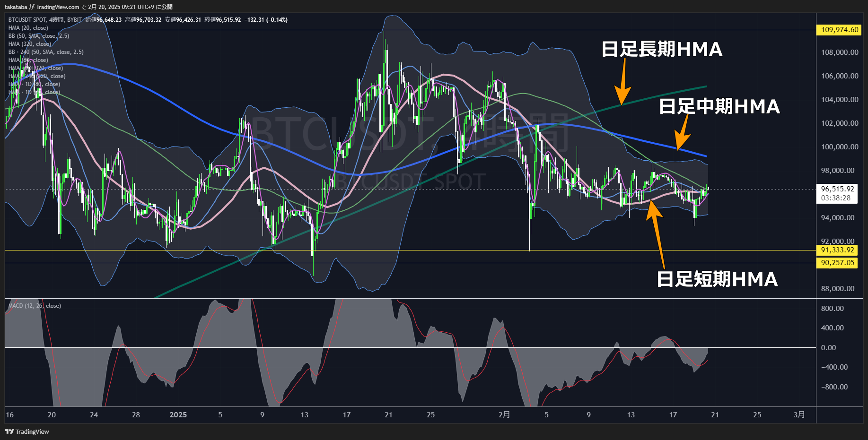Click the 2025 label on time axis
This screenshot has width=868, height=440.
178,415
